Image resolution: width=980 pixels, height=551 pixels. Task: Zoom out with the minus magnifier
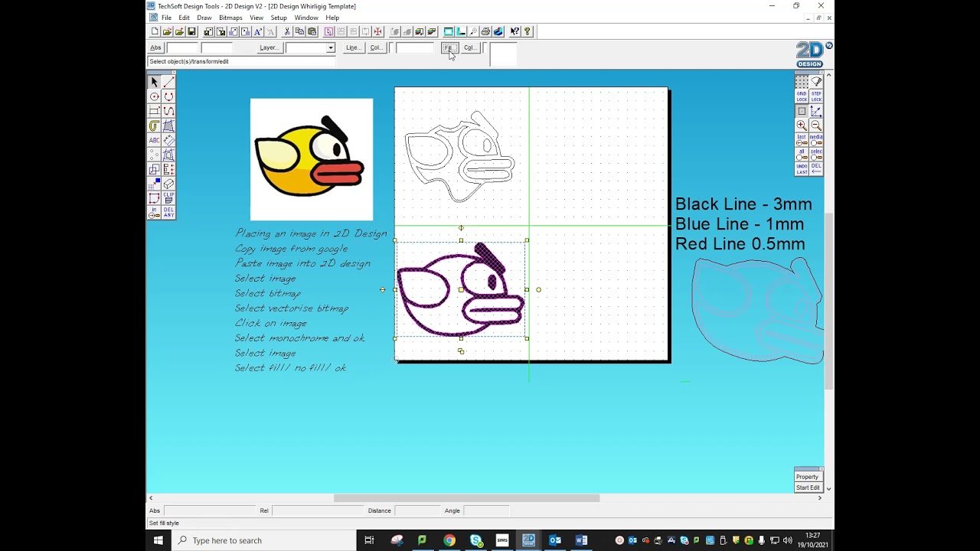tap(816, 126)
